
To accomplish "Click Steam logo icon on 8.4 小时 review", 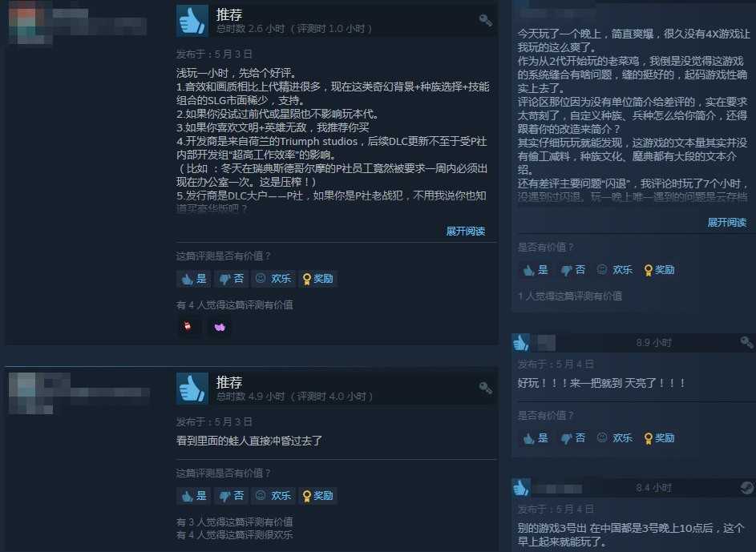I will coord(747,487).
